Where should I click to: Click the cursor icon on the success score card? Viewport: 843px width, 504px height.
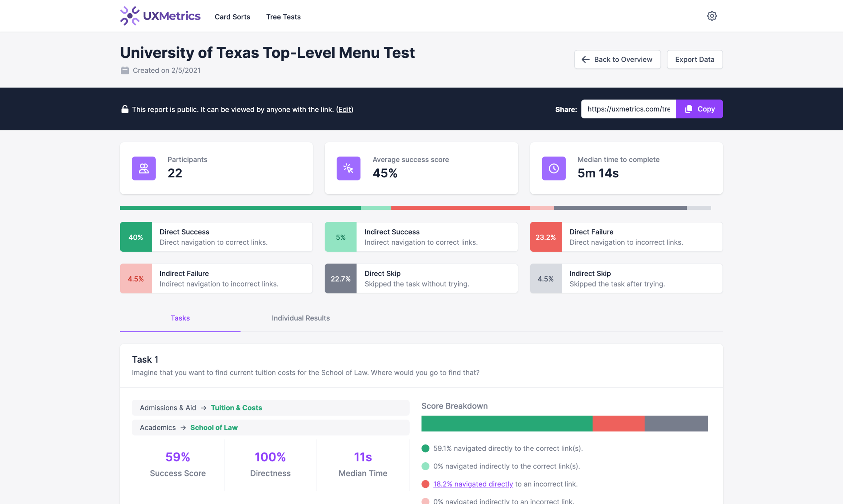pyautogui.click(x=348, y=168)
